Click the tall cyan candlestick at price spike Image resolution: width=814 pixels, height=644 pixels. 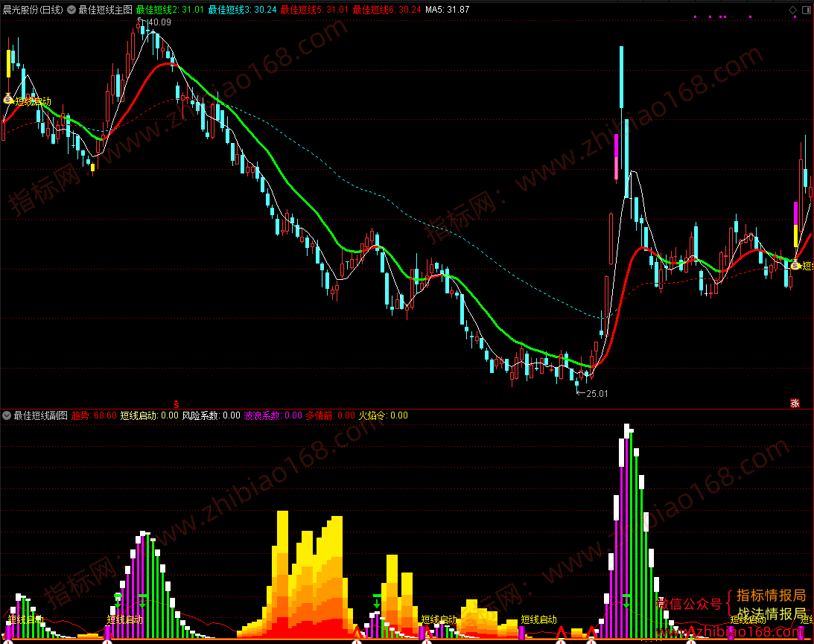click(621, 77)
